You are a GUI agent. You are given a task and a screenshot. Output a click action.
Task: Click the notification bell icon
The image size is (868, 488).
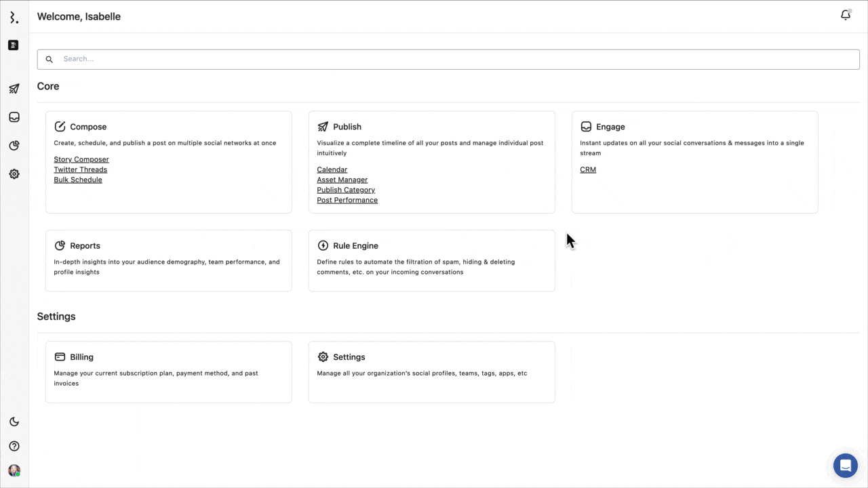pos(845,16)
